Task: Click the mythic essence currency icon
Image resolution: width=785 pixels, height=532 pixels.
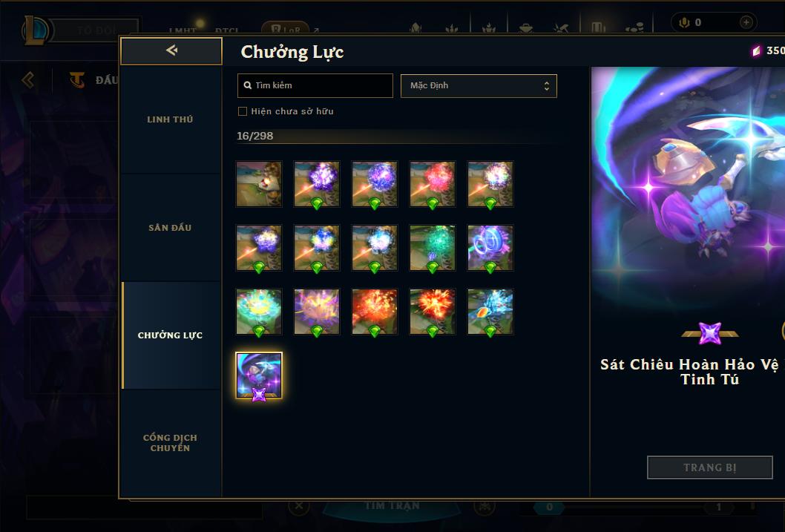Action: point(757,50)
